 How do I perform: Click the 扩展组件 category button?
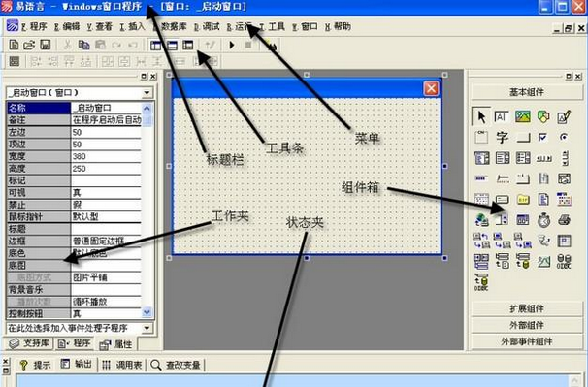click(527, 308)
